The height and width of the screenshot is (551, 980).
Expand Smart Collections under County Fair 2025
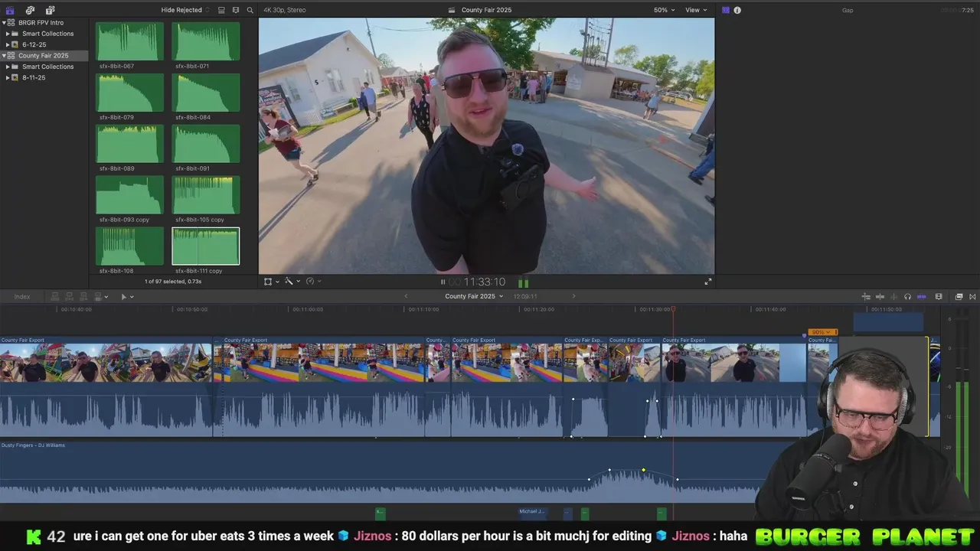point(8,67)
